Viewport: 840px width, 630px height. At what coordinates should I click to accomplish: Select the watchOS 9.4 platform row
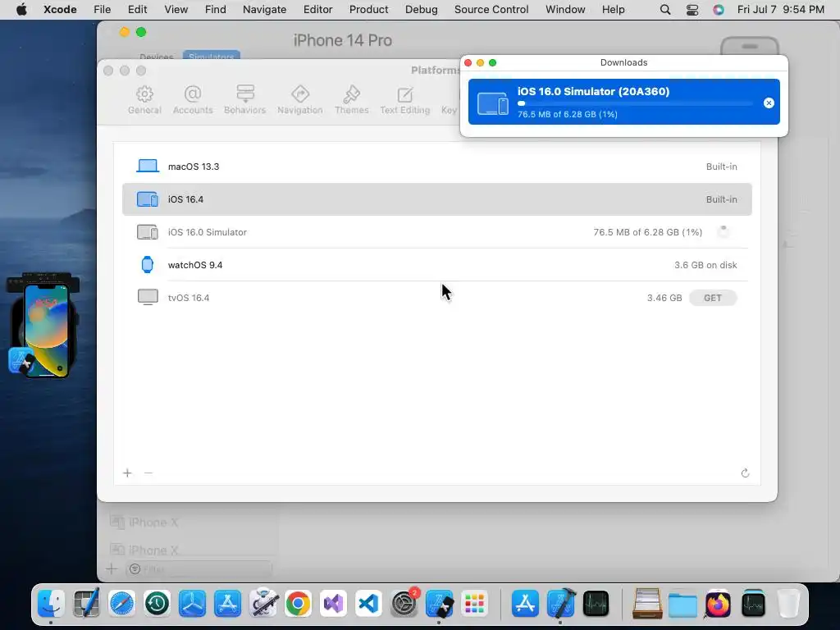(436, 265)
